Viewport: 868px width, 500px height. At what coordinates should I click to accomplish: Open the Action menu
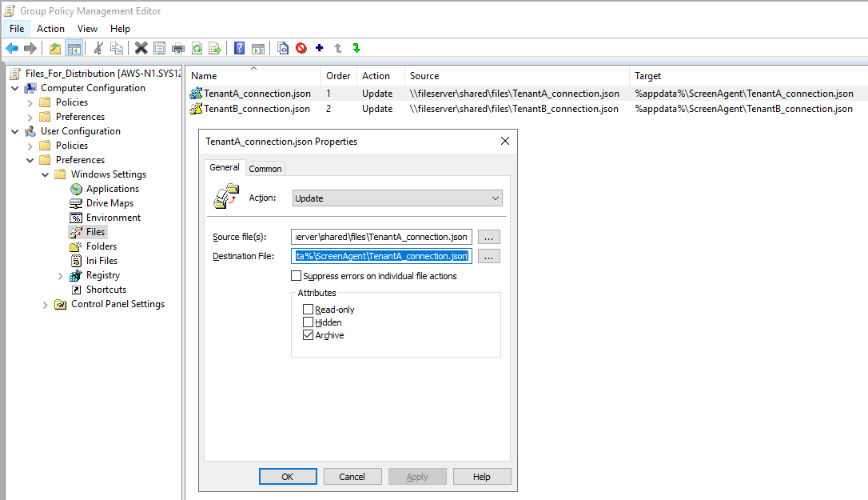50,29
